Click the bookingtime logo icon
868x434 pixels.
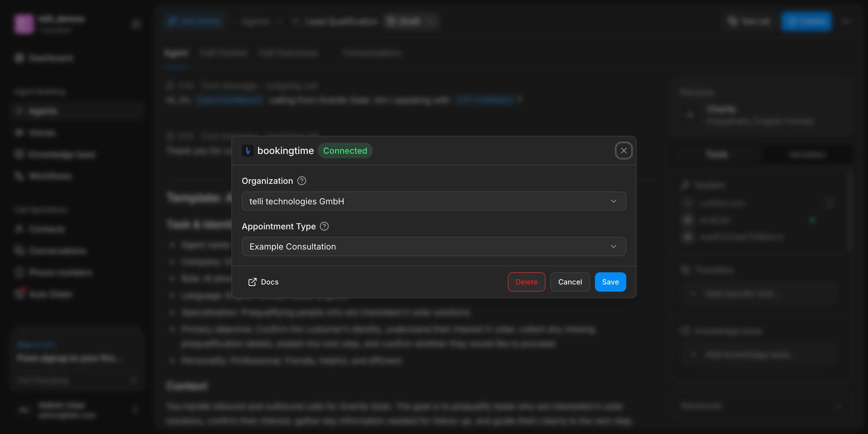248,151
